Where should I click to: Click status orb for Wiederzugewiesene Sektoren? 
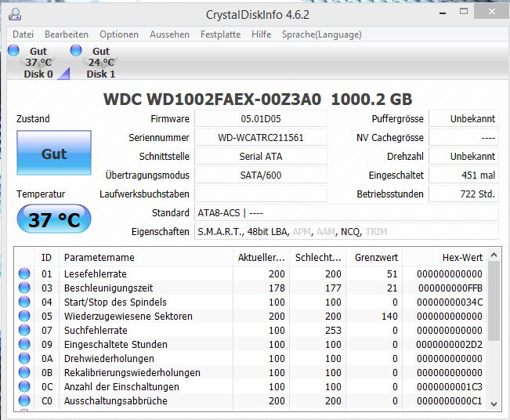[24, 316]
